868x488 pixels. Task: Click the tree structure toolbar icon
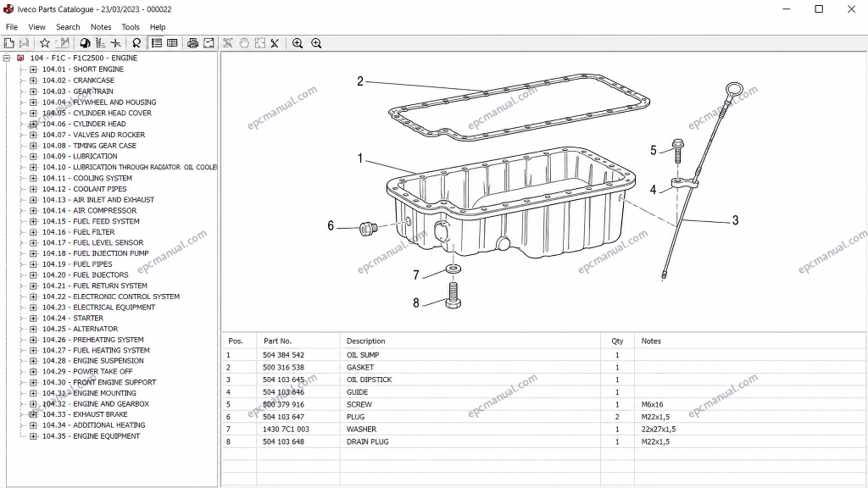[x=100, y=43]
